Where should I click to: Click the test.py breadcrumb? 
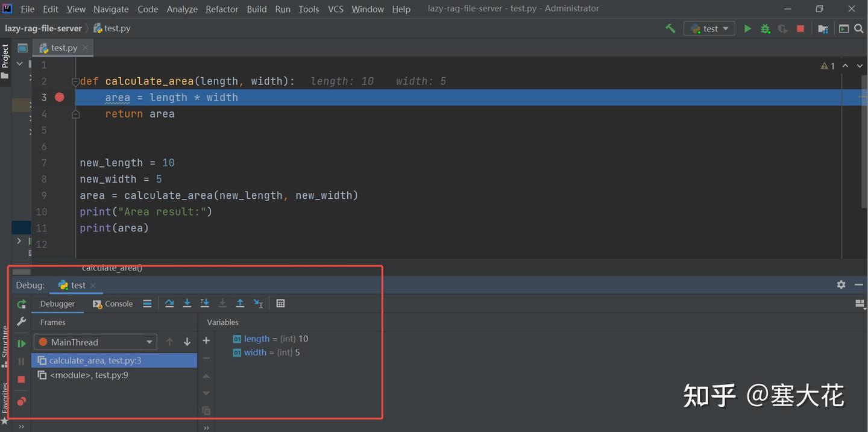coord(117,28)
